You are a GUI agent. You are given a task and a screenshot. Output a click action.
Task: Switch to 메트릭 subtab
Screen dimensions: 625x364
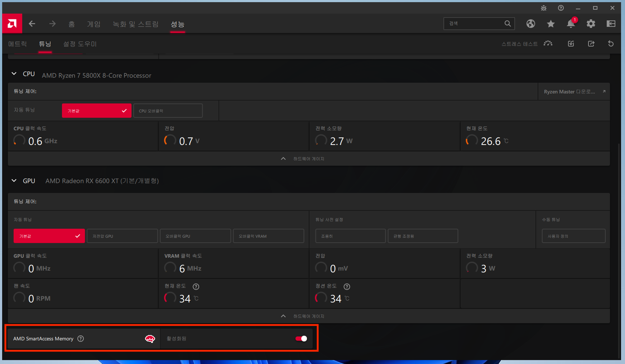coord(18,44)
